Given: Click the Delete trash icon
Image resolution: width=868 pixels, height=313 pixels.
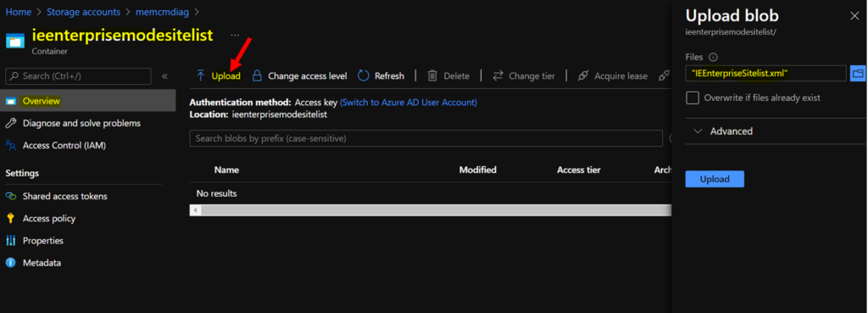Looking at the screenshot, I should click(x=432, y=75).
